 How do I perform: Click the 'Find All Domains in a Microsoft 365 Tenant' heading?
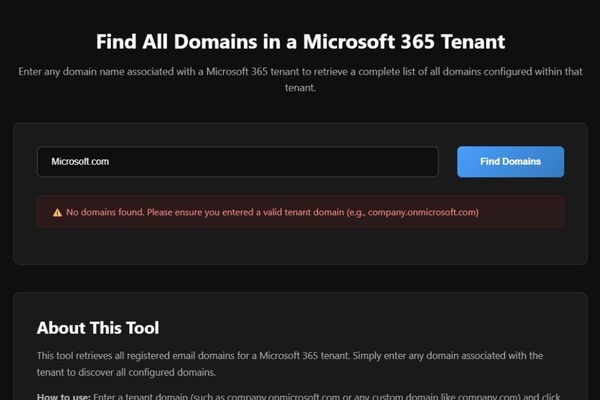pyautogui.click(x=300, y=41)
